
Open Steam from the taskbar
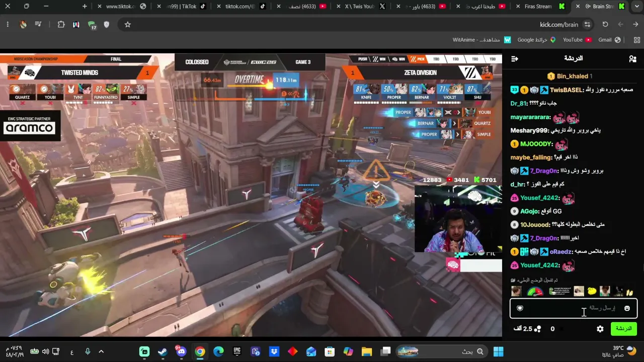[x=163, y=351]
